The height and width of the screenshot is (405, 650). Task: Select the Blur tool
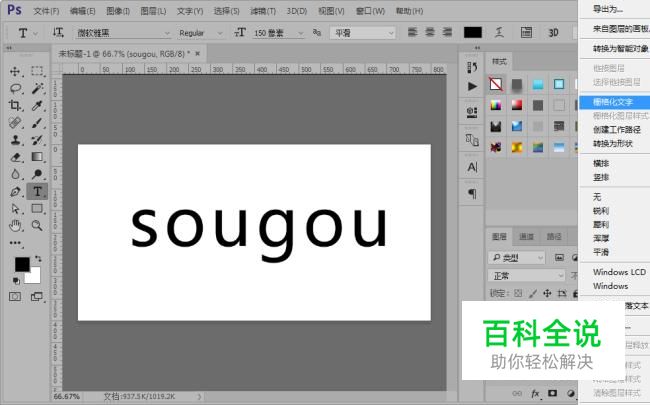[15, 174]
